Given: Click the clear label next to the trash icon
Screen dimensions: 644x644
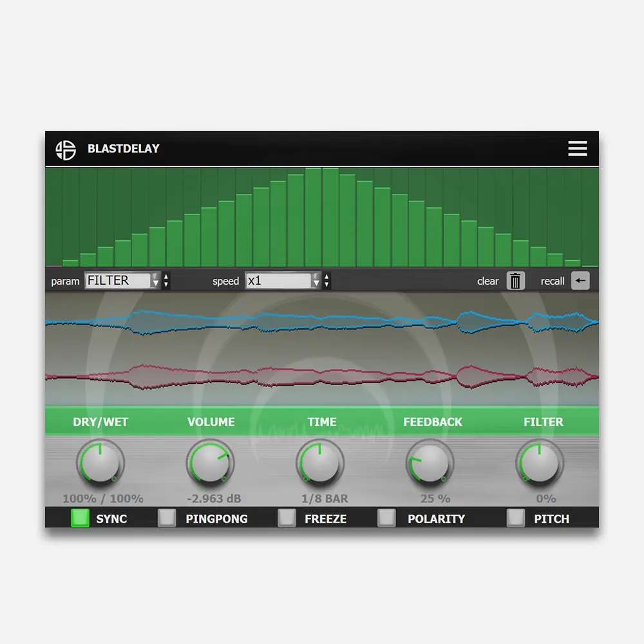Looking at the screenshot, I should tap(488, 281).
